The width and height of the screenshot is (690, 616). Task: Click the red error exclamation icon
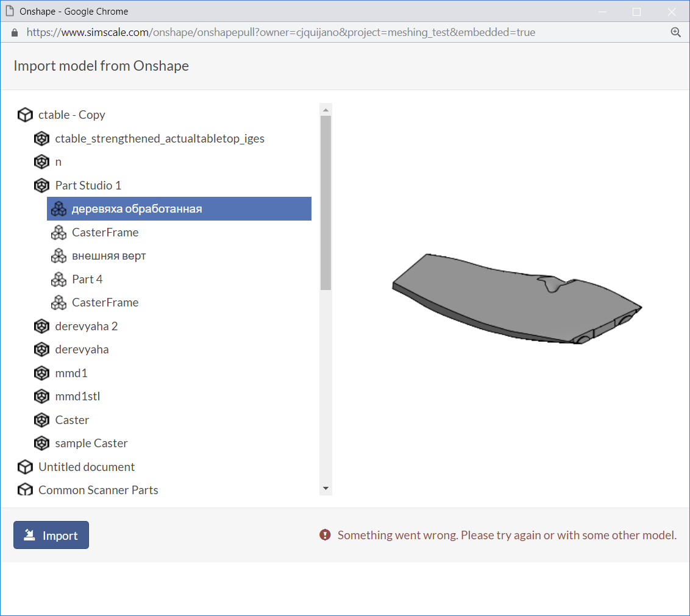(x=325, y=535)
